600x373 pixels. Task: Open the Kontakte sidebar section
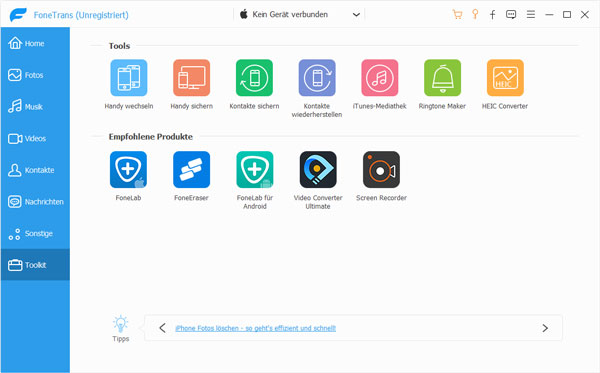pos(35,170)
